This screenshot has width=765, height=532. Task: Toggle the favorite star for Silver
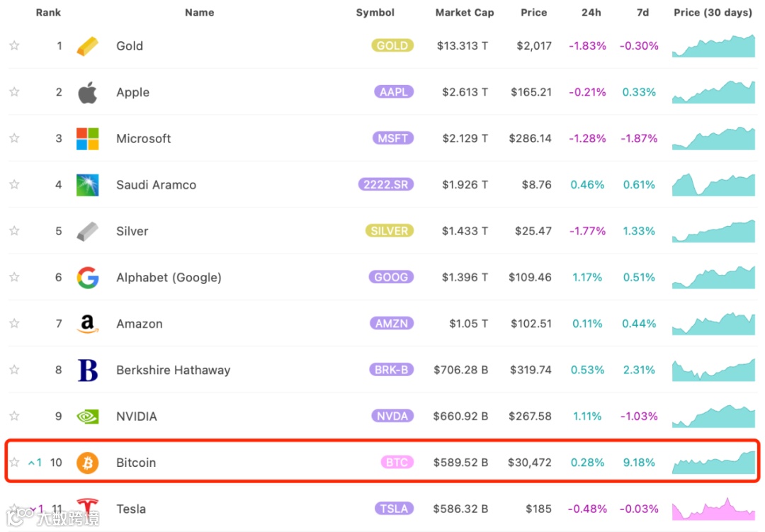[x=14, y=231]
